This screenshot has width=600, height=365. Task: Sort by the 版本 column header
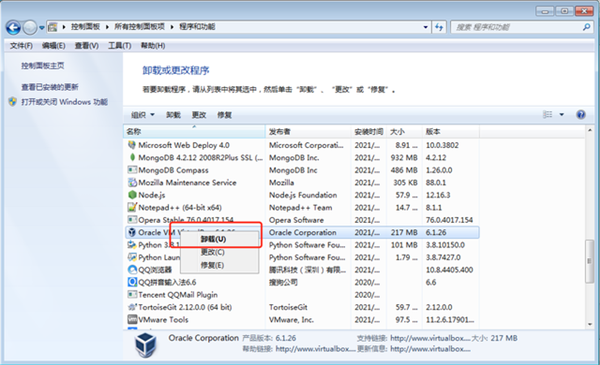click(x=450, y=132)
